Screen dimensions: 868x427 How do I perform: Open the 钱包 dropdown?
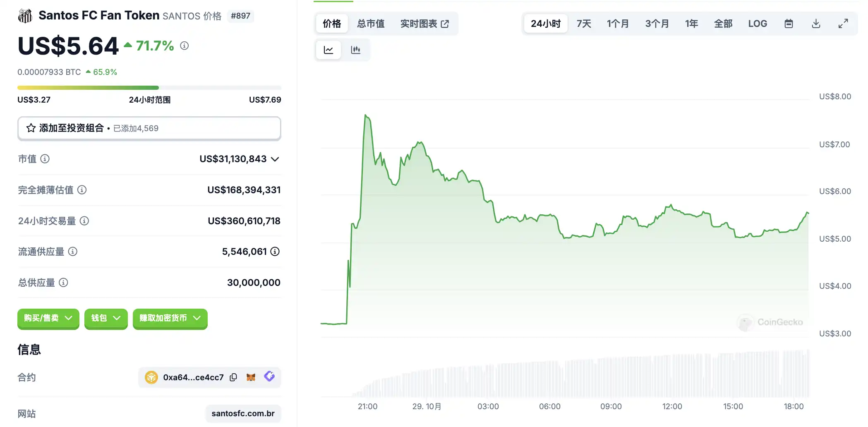pos(106,318)
